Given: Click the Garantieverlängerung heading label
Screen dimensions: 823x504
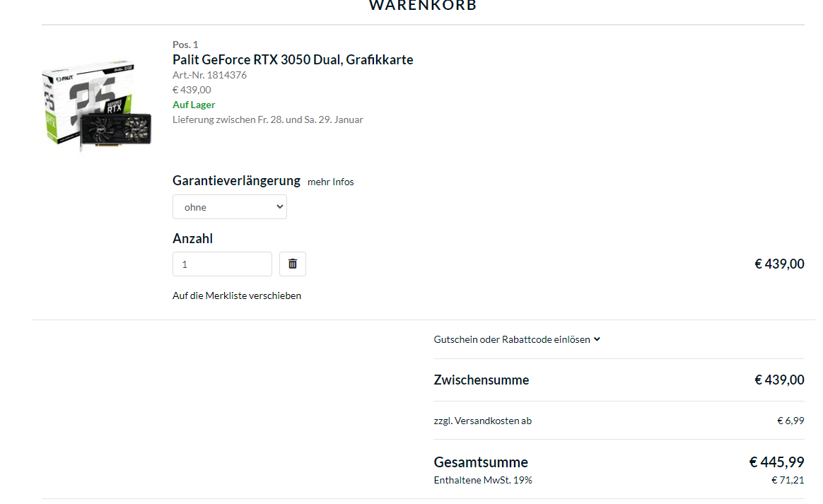Looking at the screenshot, I should [x=236, y=180].
